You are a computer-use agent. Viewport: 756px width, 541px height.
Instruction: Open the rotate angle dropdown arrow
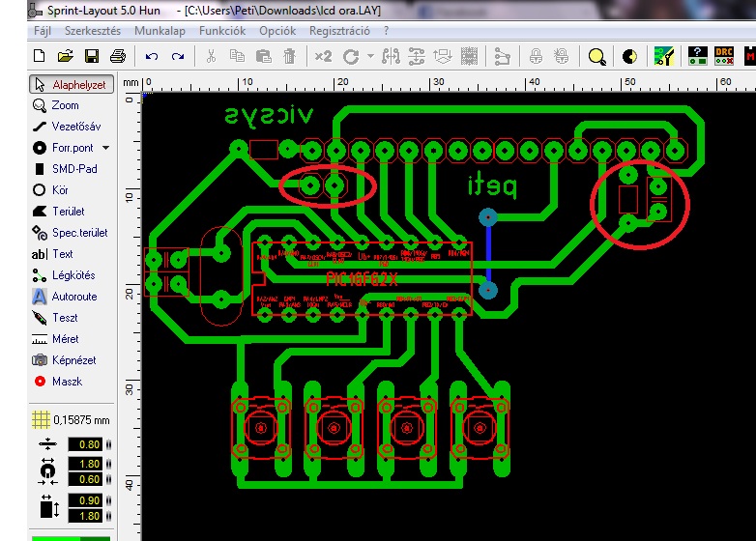pyautogui.click(x=370, y=56)
